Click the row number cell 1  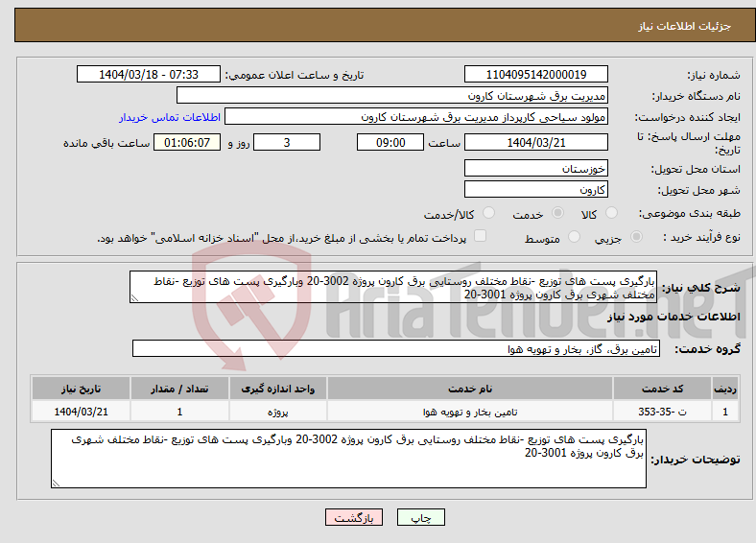coord(725,412)
